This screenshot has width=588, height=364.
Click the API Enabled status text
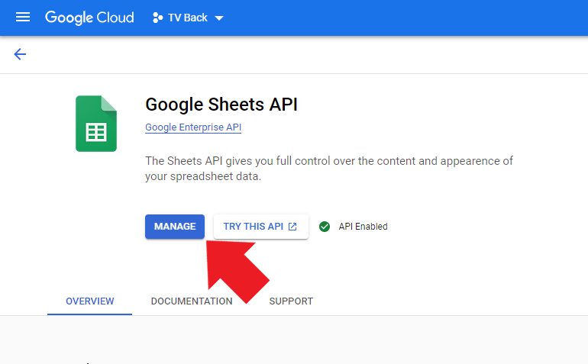pyautogui.click(x=363, y=227)
